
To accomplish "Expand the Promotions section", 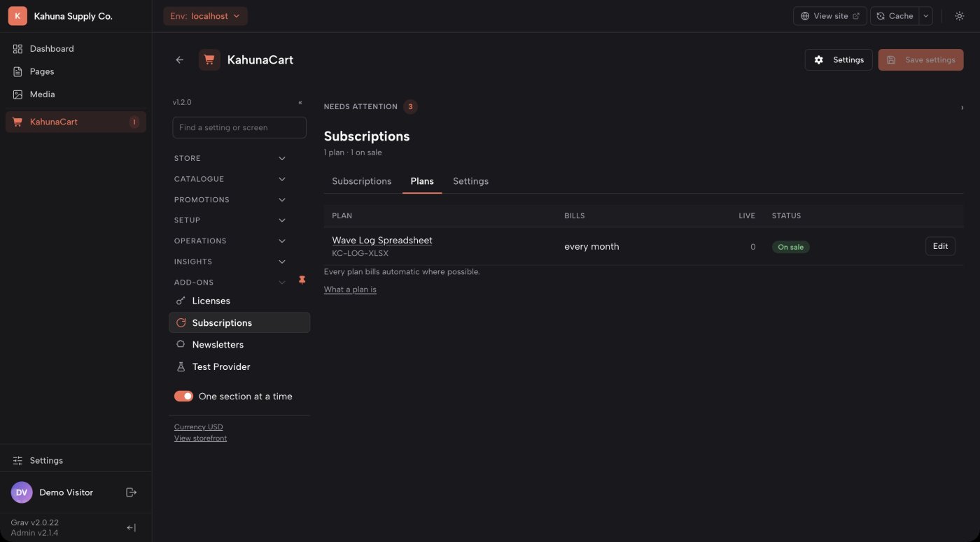I will tap(230, 200).
